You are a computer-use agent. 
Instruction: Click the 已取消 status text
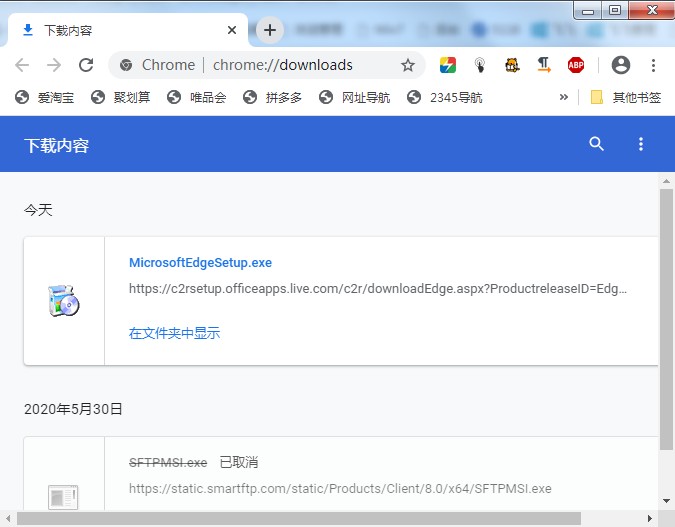click(239, 462)
